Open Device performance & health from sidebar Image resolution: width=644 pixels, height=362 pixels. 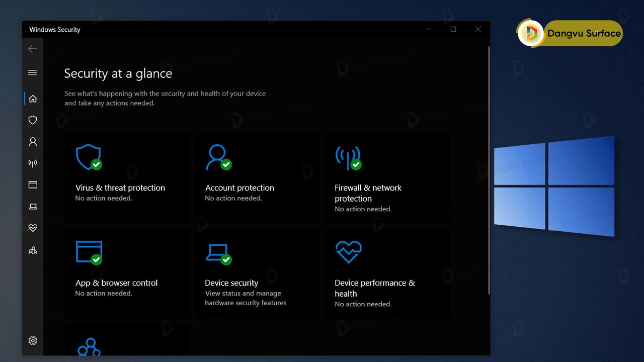coord(32,228)
